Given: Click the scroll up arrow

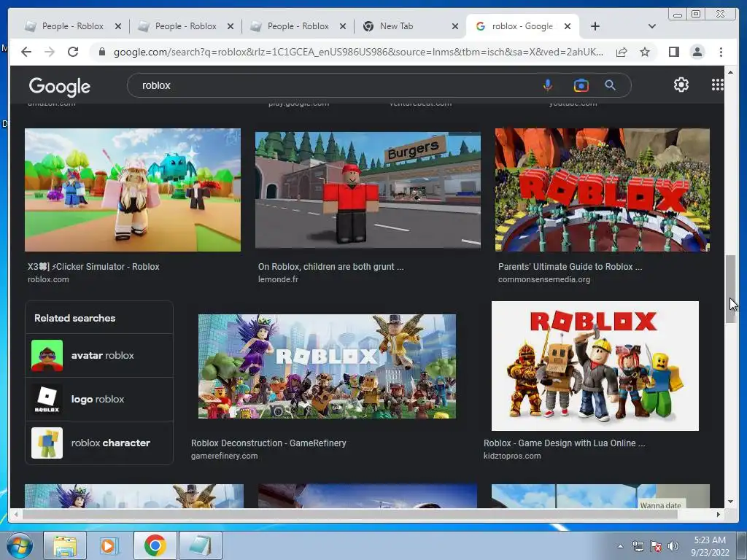Looking at the screenshot, I should click(x=730, y=72).
